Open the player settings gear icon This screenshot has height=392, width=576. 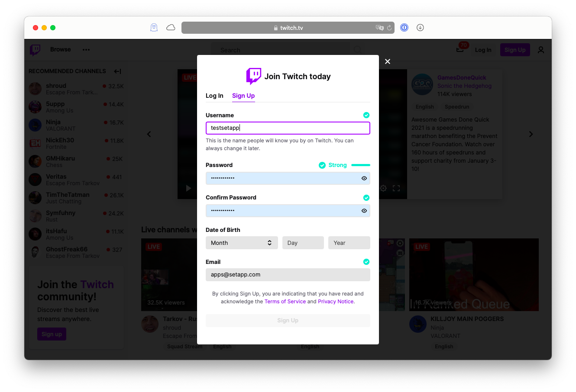pyautogui.click(x=383, y=188)
